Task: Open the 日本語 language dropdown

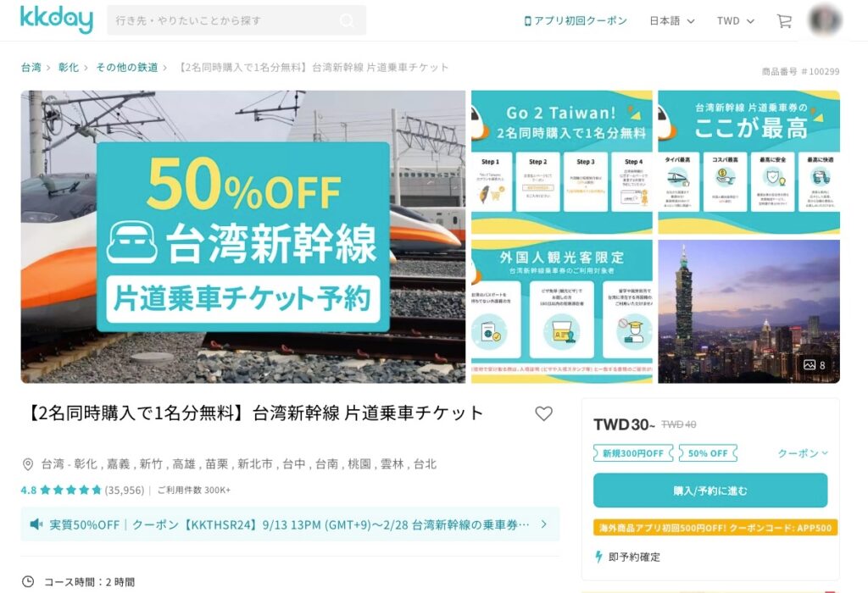Action: coord(671,21)
